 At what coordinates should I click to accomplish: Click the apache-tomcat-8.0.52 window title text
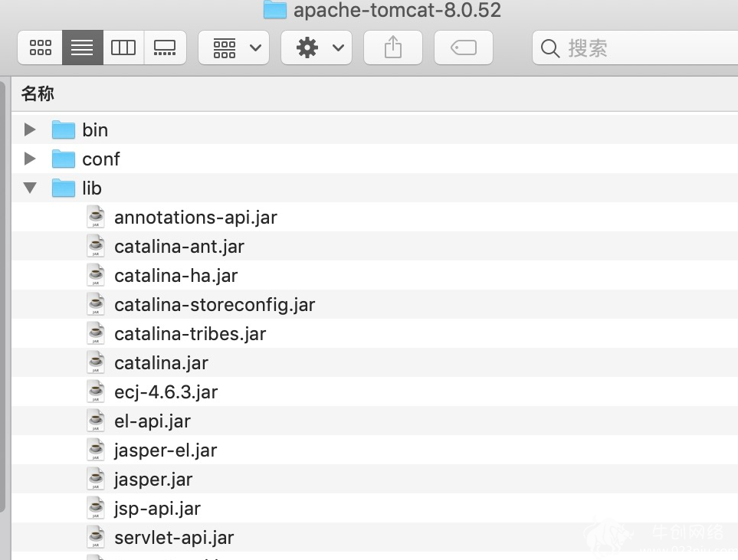tap(397, 10)
